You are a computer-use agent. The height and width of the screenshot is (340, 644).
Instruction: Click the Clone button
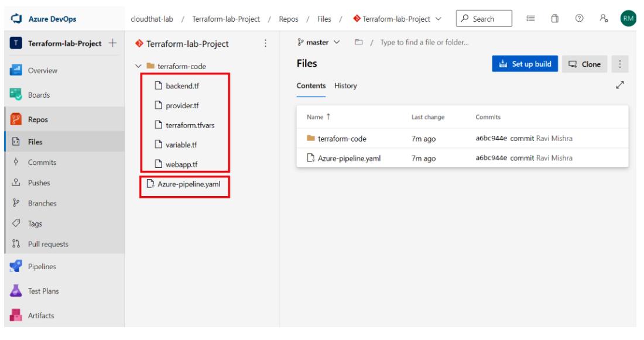click(x=584, y=64)
